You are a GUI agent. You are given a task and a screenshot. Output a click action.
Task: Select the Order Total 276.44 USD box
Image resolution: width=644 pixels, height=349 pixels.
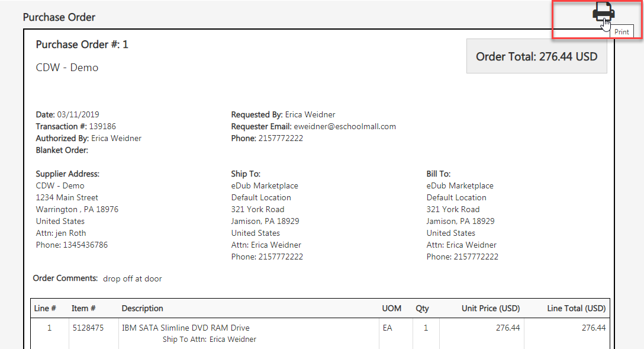pos(536,56)
